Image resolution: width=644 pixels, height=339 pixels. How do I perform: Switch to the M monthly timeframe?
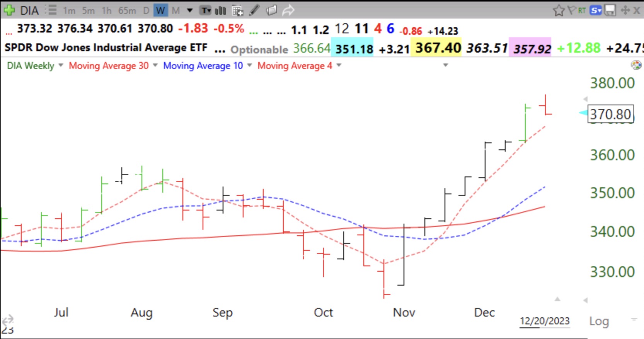176,10
